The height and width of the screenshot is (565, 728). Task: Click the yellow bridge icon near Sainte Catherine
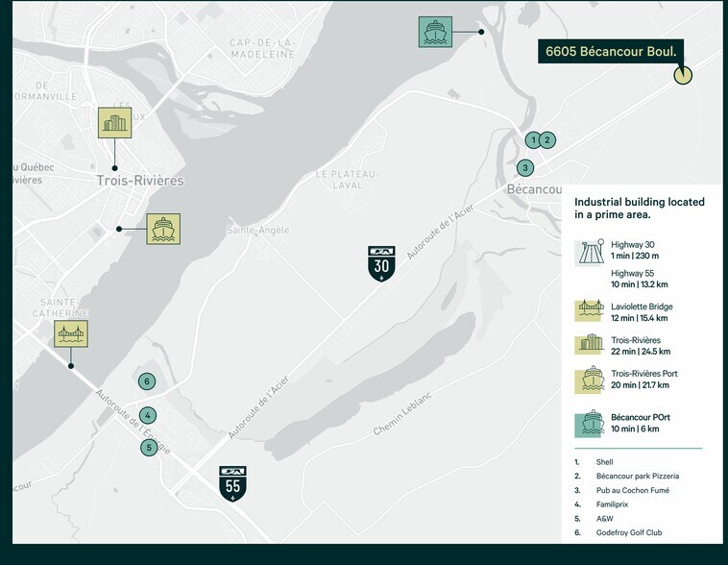pos(71,333)
